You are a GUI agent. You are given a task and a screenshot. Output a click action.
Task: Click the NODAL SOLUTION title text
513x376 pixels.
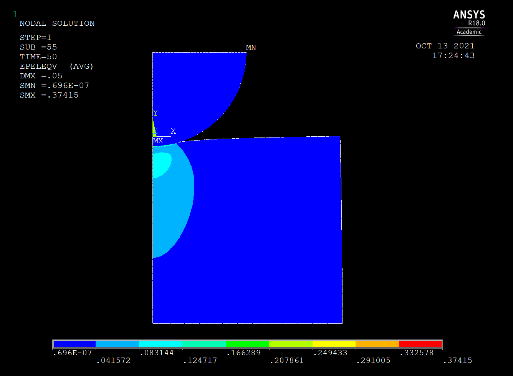point(57,23)
